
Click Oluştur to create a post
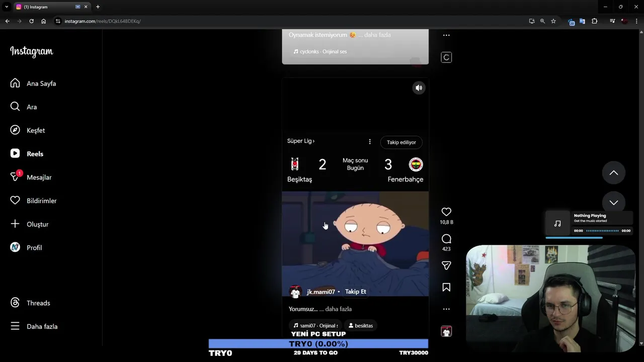click(x=30, y=224)
